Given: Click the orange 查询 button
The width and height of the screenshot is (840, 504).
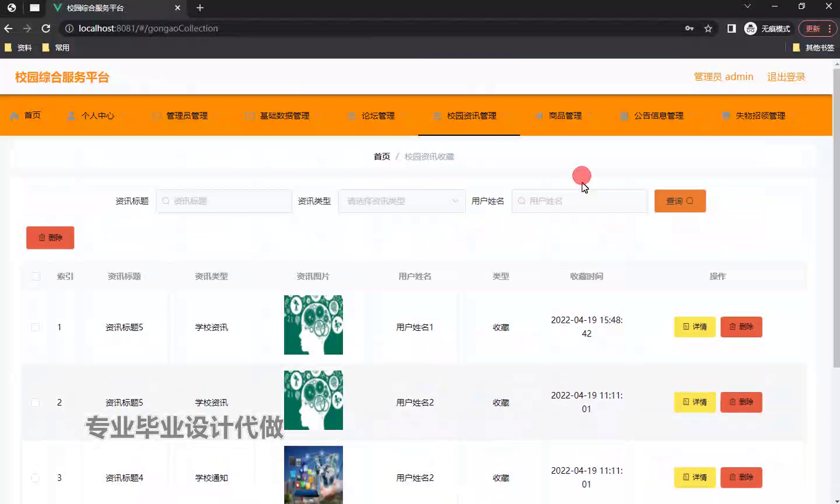Looking at the screenshot, I should (680, 201).
